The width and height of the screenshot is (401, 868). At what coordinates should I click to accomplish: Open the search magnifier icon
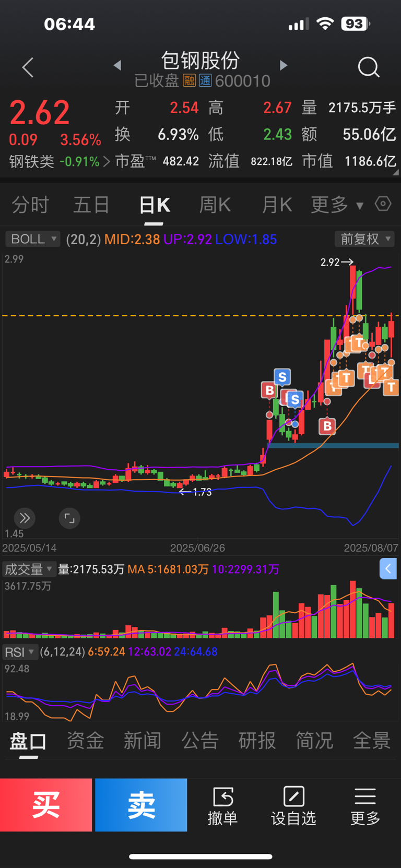tap(369, 67)
